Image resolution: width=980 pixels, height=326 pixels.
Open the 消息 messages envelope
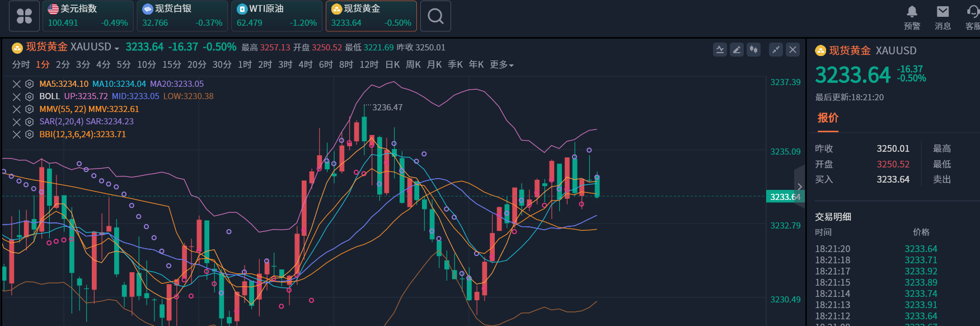[943, 17]
